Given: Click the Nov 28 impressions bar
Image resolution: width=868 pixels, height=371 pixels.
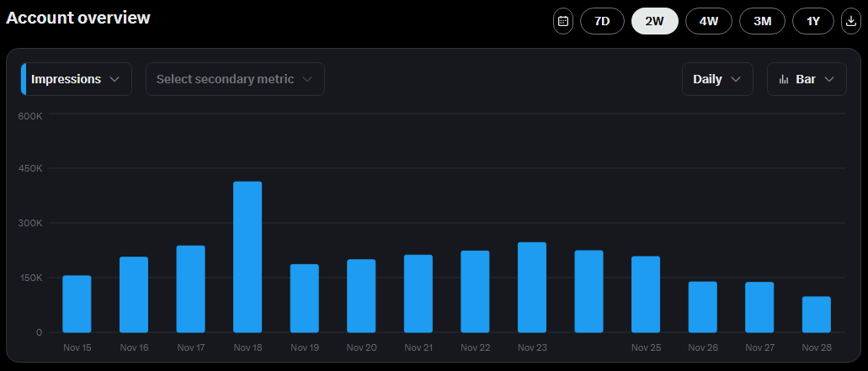Looking at the screenshot, I should [816, 314].
